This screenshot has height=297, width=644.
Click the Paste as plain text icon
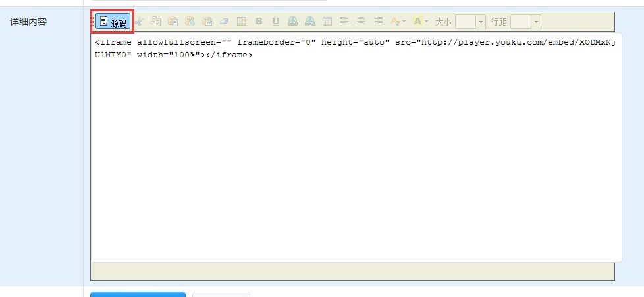coord(190,21)
